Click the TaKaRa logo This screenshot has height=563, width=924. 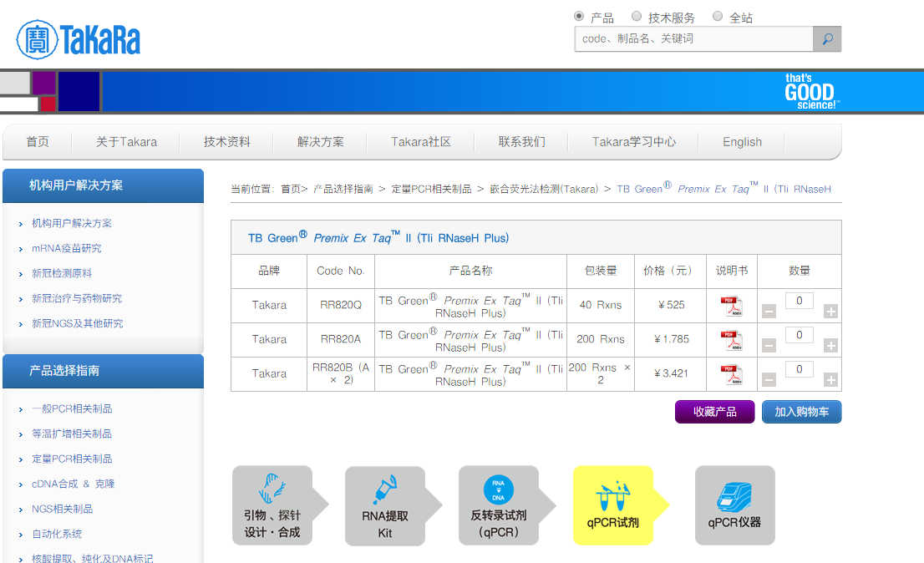[x=79, y=39]
